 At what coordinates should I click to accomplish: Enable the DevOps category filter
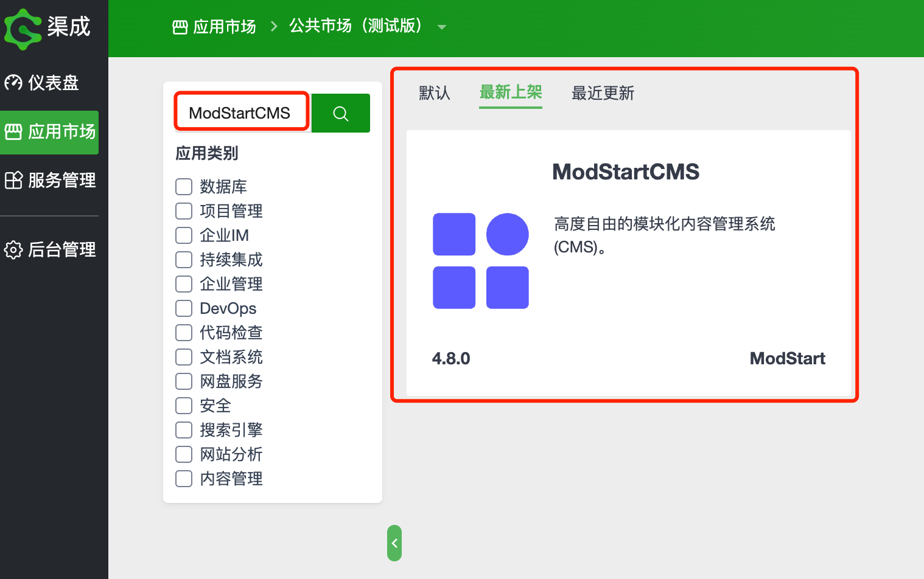coord(184,308)
